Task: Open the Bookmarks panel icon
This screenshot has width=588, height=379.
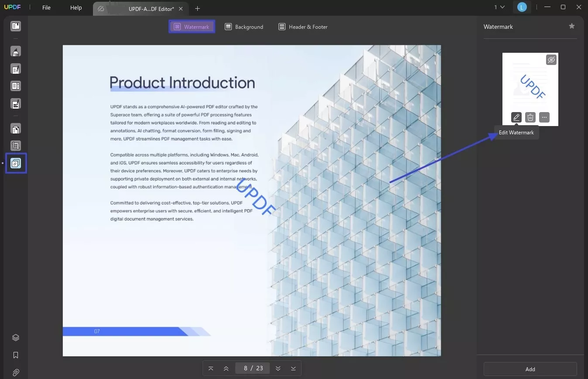Action: click(x=16, y=355)
